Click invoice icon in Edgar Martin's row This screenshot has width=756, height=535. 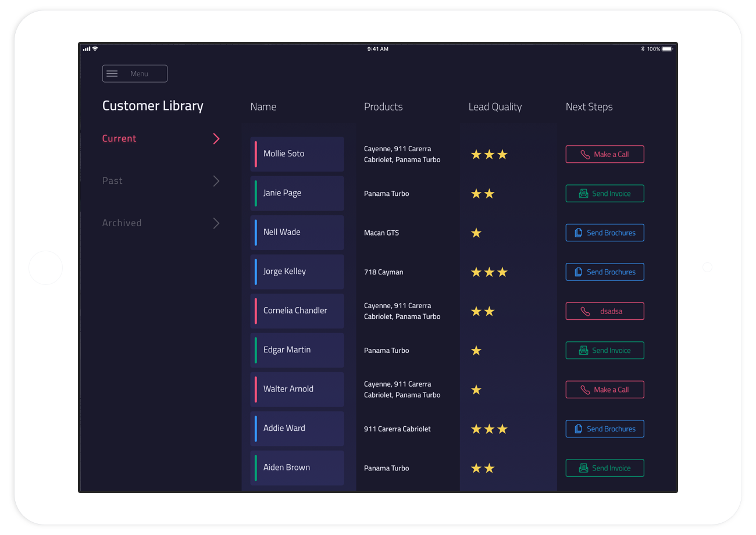pyautogui.click(x=583, y=350)
